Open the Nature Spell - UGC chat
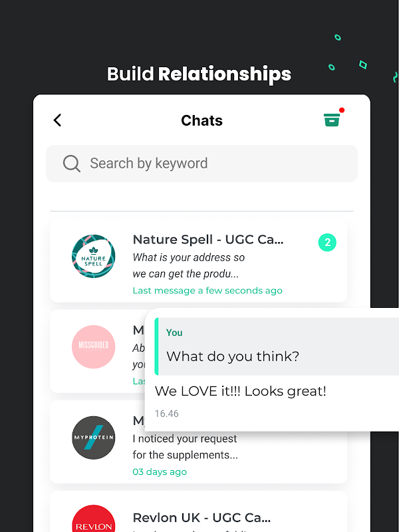This screenshot has width=399, height=532. click(x=198, y=261)
